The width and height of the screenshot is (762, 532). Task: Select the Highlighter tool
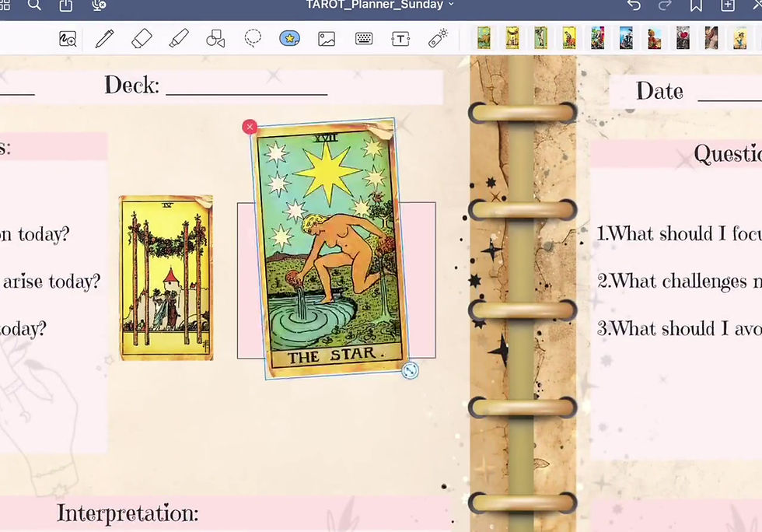click(x=179, y=38)
